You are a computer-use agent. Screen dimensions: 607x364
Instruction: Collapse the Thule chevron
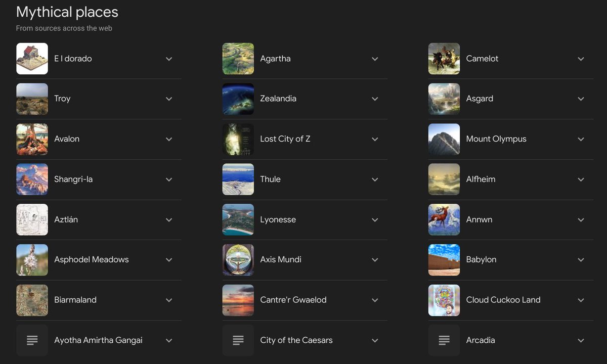tap(375, 179)
